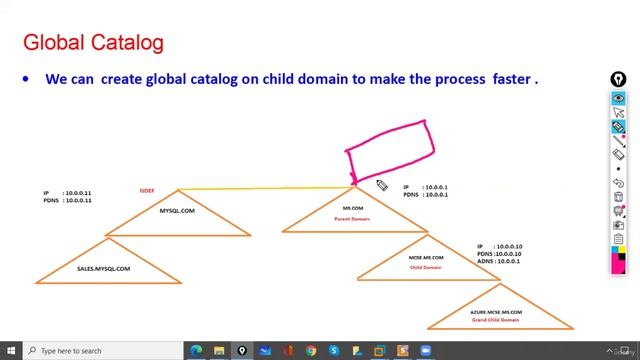The width and height of the screenshot is (640, 360).
Task: Click the bullet sentence about child domain
Action: tap(291, 79)
